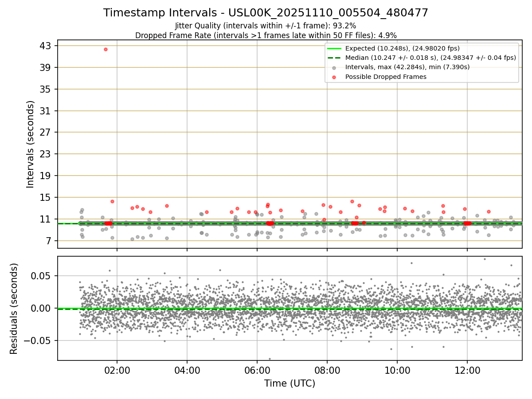The image size is (532, 399).
Task: Click the green expected line swatch in legend
Action: pos(334,48)
